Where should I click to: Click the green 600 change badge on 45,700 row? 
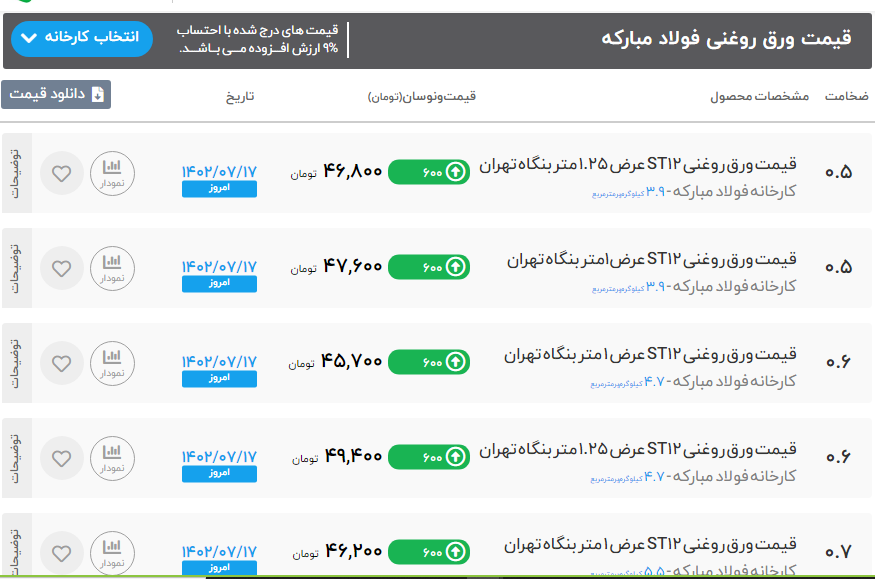[428, 362]
